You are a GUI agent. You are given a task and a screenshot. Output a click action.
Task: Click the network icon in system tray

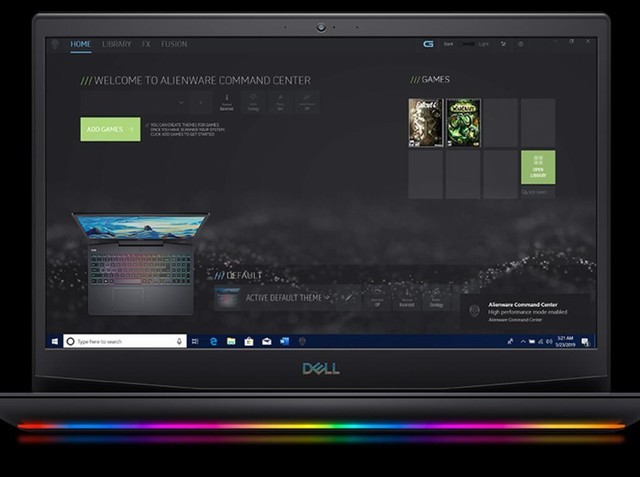click(540, 342)
